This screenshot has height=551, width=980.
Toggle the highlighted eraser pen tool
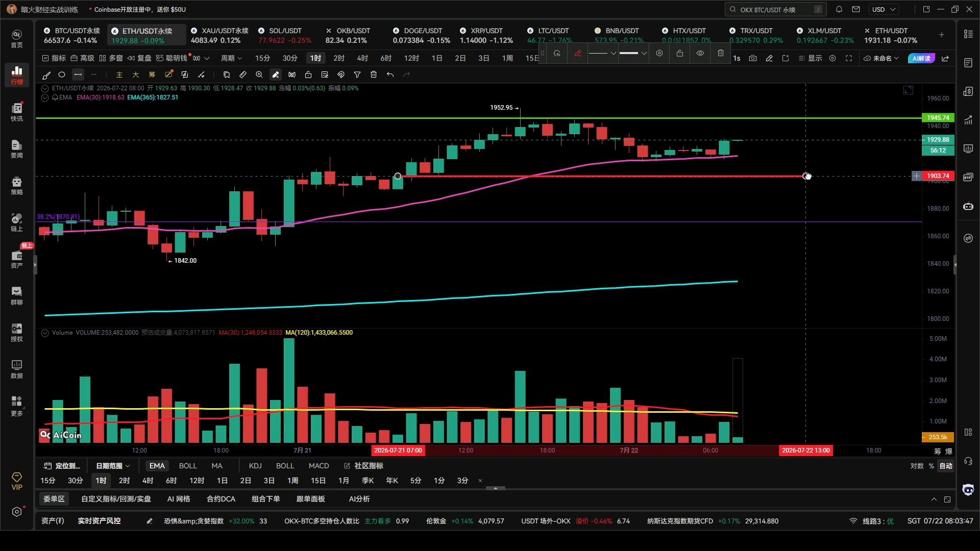pyautogui.click(x=276, y=75)
